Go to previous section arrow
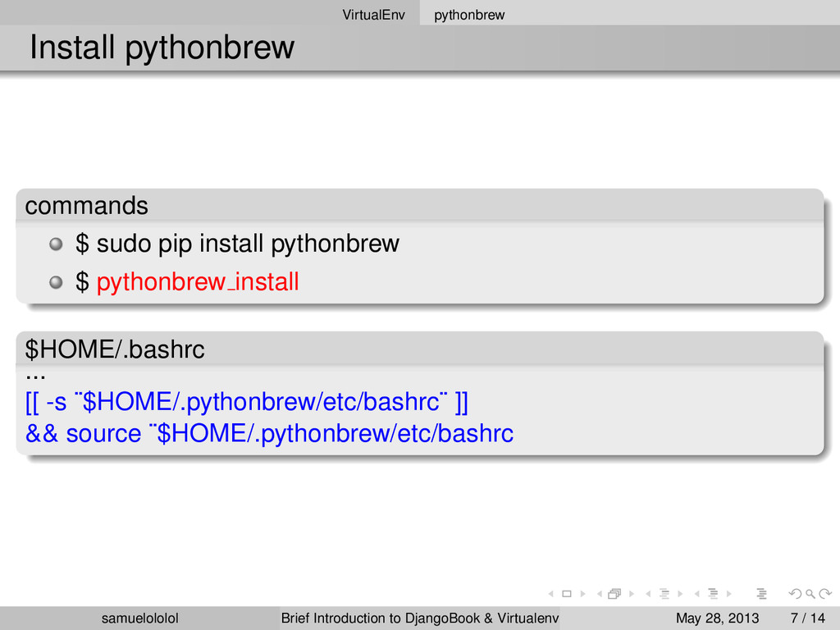 (x=697, y=594)
